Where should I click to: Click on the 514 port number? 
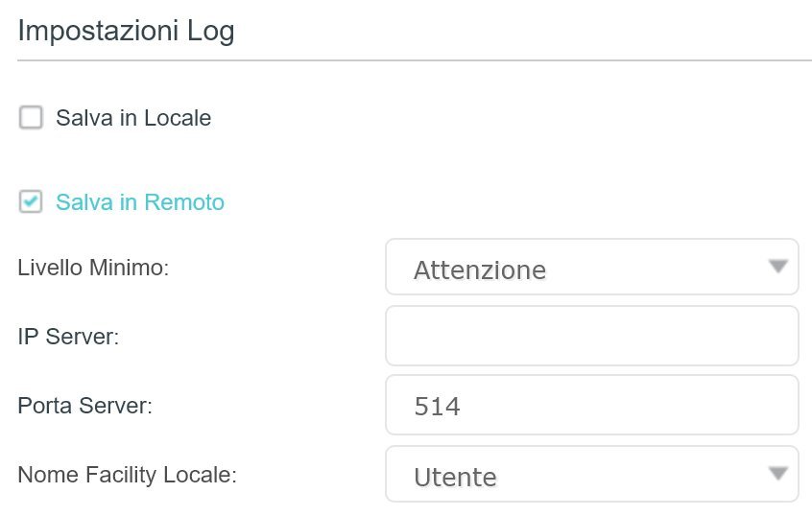point(437,407)
